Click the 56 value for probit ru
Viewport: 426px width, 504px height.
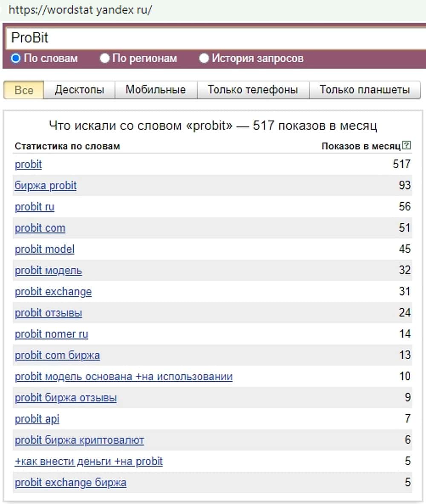[x=405, y=206]
